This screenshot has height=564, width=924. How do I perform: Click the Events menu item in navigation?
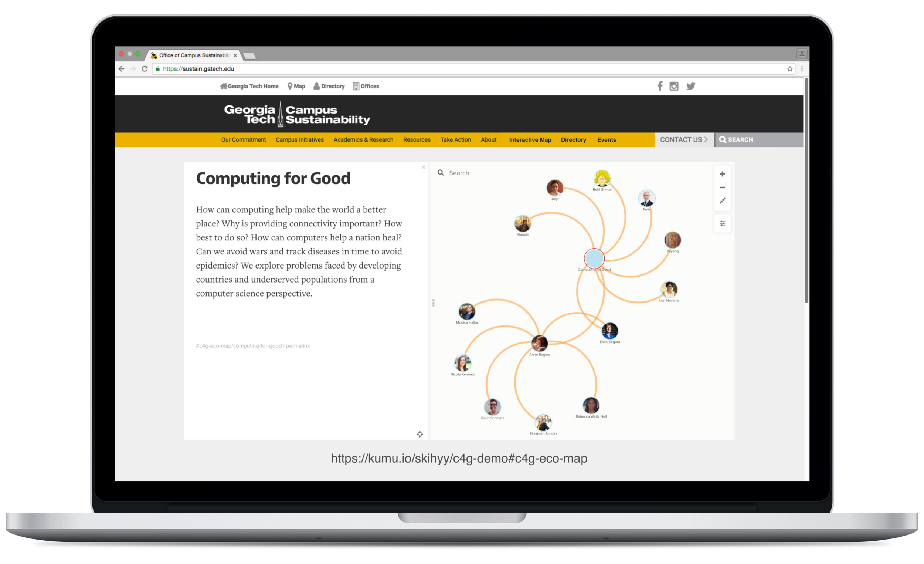(605, 139)
